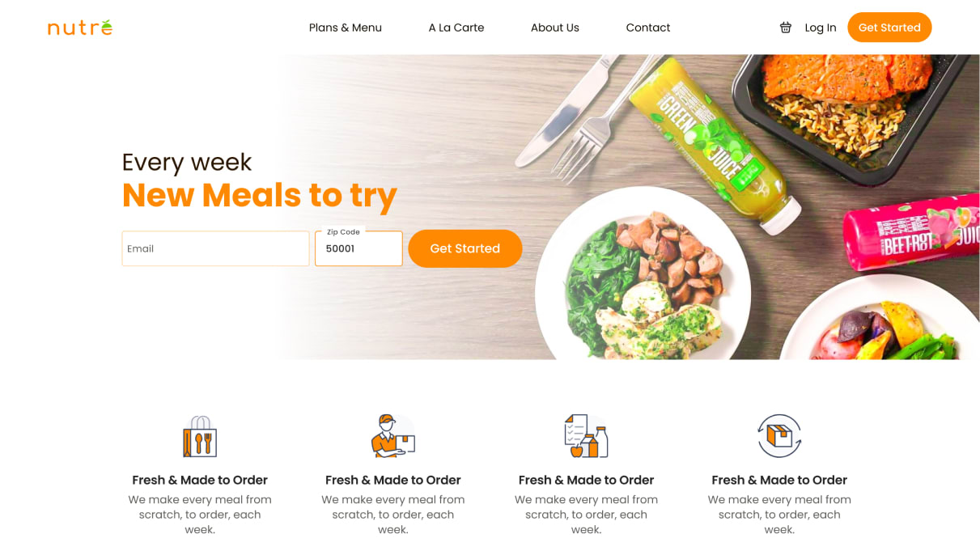
Task: Open Plans & Menu navigation item
Action: point(346,28)
